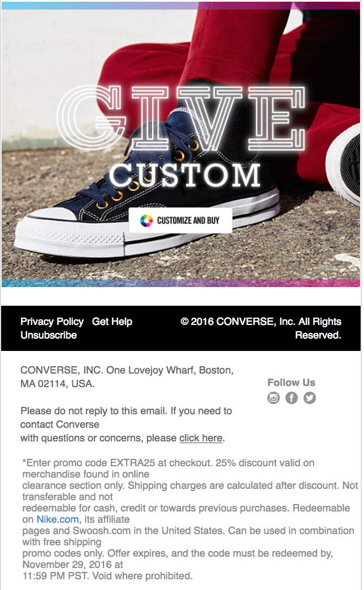Open the Instagram icon under Follow Us
This screenshot has height=590, width=364.
tap(273, 398)
